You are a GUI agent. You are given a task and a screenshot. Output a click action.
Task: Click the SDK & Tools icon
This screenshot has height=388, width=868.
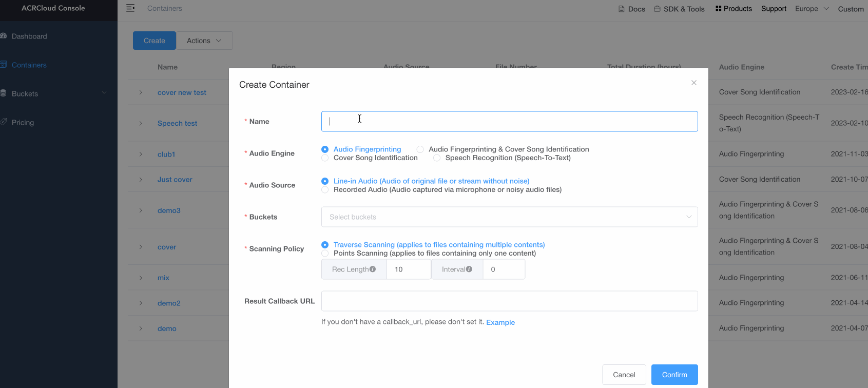point(657,9)
